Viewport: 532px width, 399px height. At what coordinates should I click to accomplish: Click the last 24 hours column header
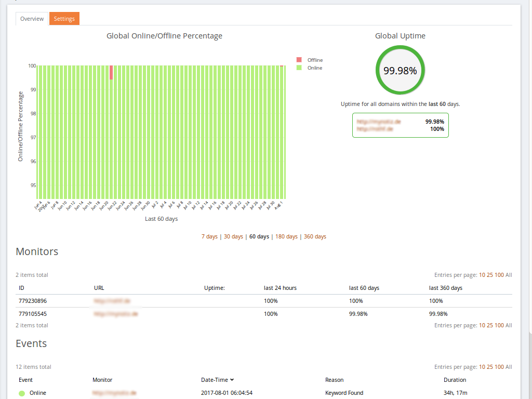point(280,288)
